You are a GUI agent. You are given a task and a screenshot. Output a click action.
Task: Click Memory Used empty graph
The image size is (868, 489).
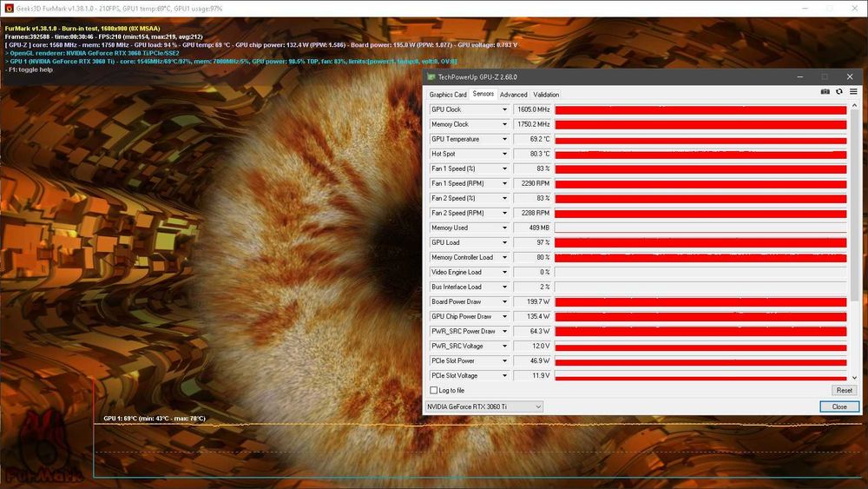tap(700, 228)
